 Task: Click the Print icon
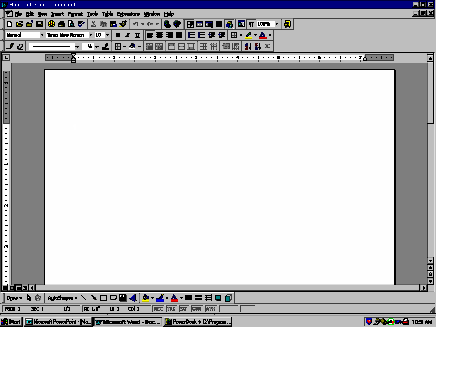coord(61,24)
